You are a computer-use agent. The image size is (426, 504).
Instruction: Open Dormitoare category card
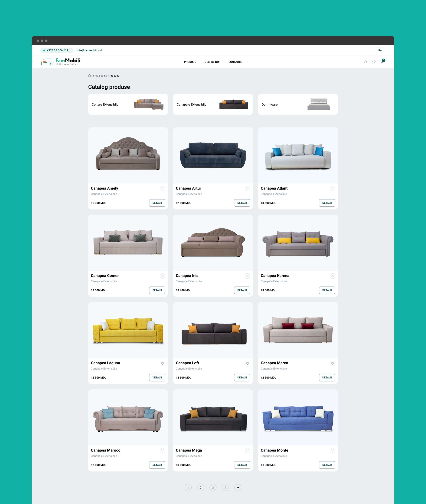tap(298, 104)
